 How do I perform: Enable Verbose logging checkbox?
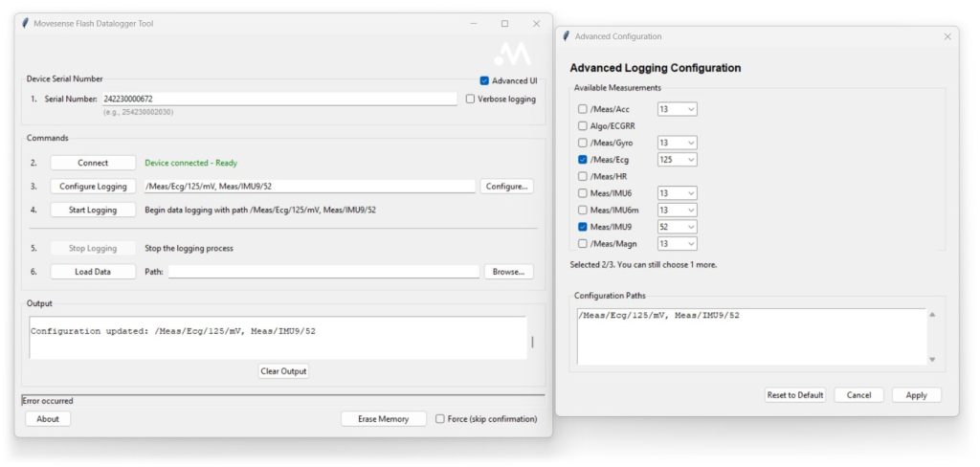[470, 99]
